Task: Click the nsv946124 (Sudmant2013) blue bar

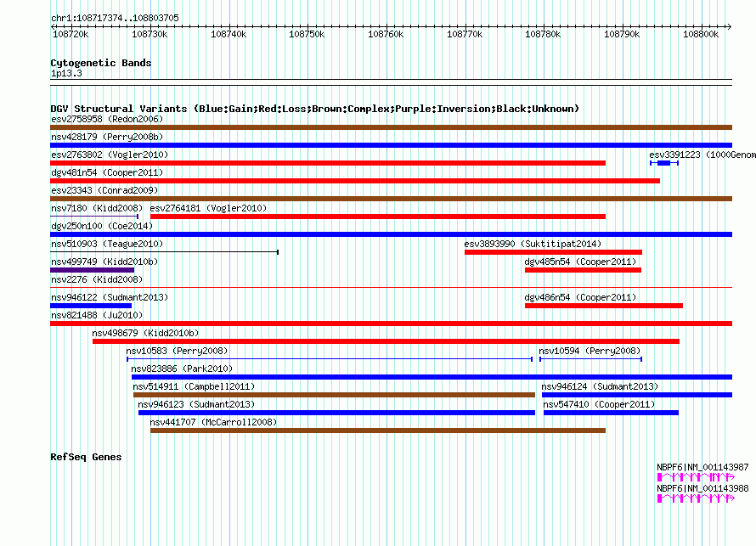Action: coord(637,395)
